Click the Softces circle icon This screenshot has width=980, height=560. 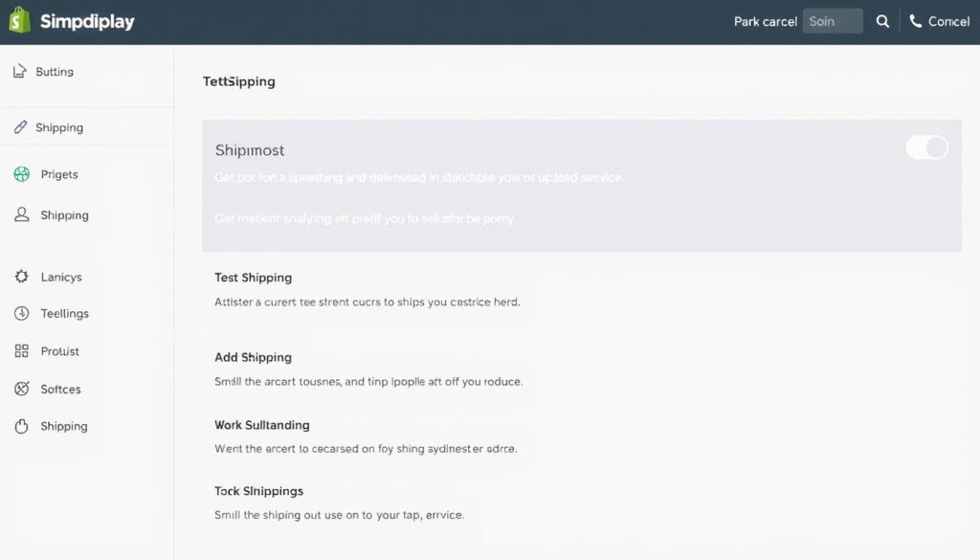click(22, 389)
